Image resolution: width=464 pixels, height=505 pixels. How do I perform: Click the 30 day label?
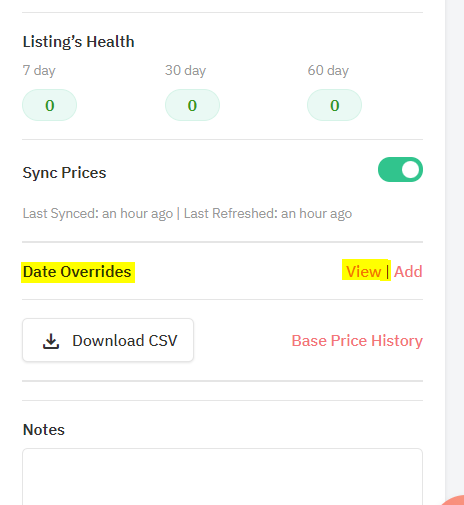[185, 71]
